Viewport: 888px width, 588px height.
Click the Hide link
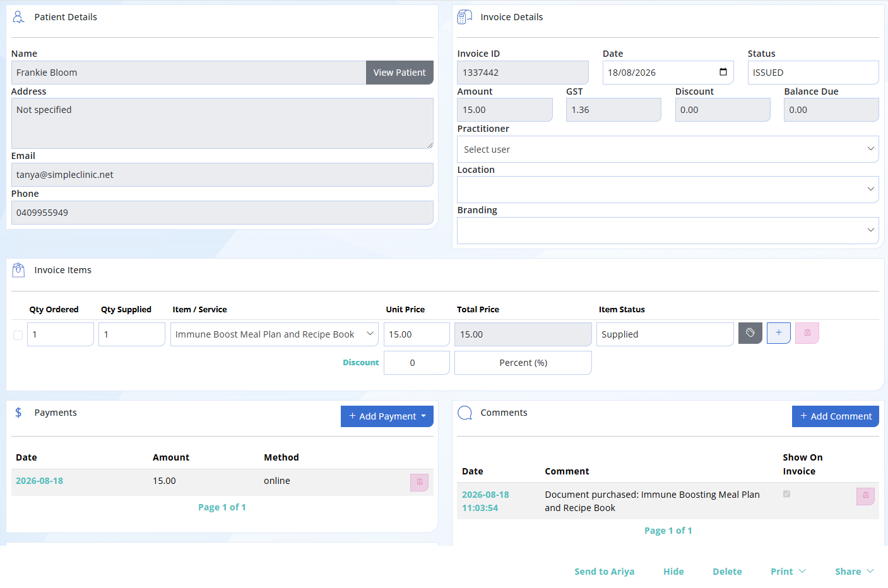(x=673, y=572)
